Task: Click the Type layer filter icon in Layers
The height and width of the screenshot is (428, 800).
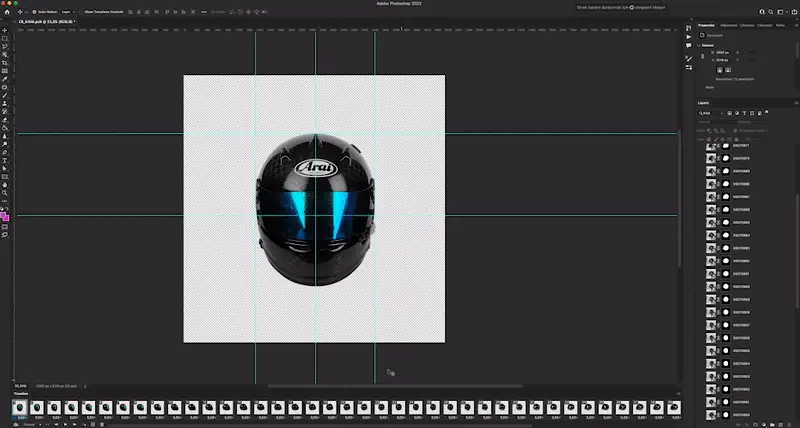Action: pyautogui.click(x=744, y=113)
